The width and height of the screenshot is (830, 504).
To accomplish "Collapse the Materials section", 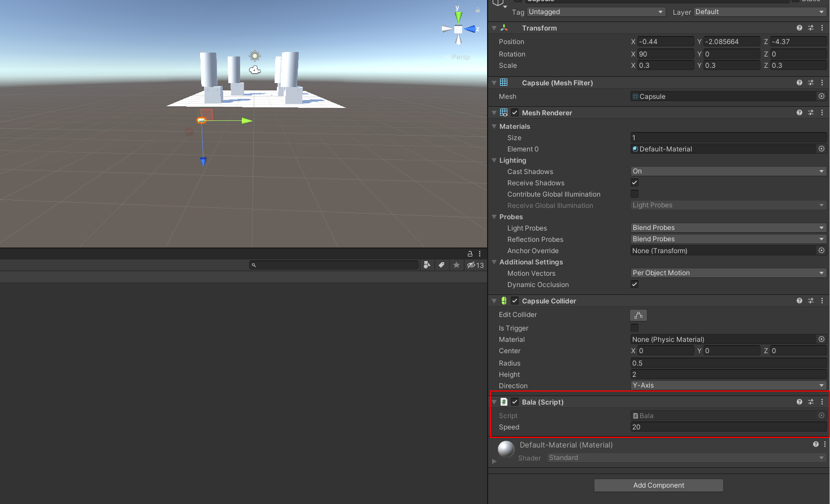I will [494, 127].
